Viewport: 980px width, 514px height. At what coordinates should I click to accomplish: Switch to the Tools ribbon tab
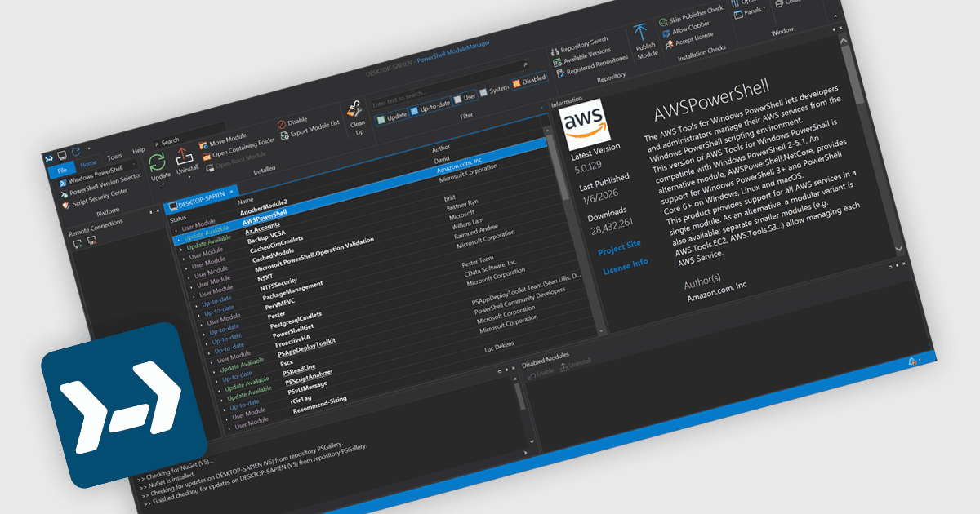[114, 156]
